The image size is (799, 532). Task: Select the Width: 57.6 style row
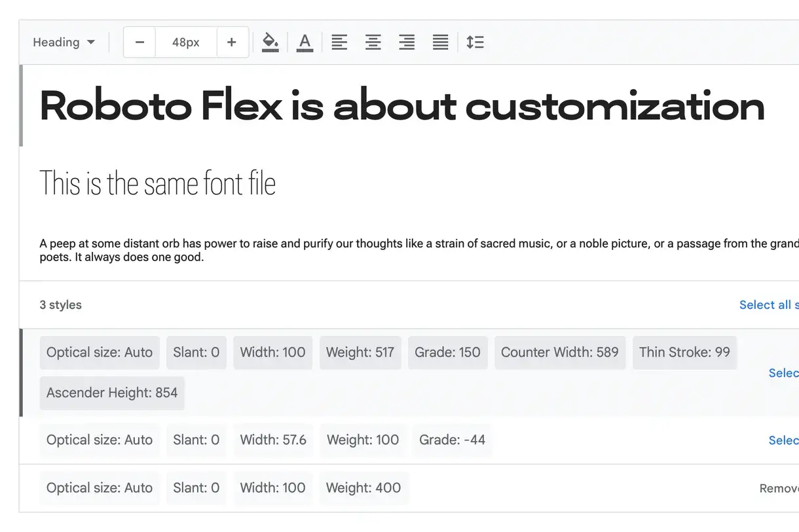(783, 440)
